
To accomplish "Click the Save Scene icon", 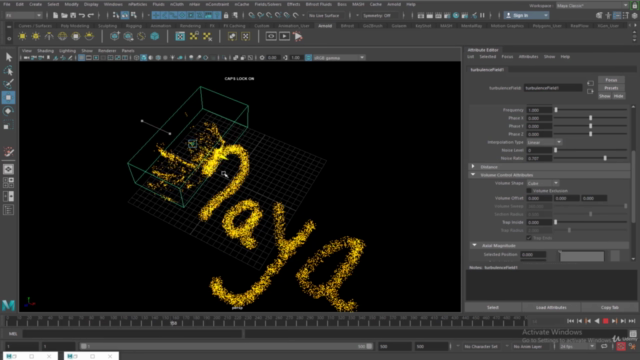I will 73,16.
